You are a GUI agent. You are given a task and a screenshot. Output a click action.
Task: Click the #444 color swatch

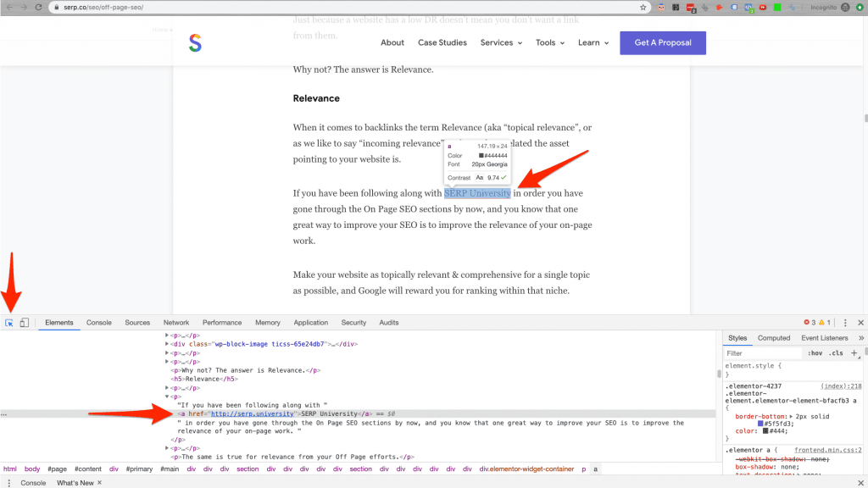pyautogui.click(x=765, y=431)
